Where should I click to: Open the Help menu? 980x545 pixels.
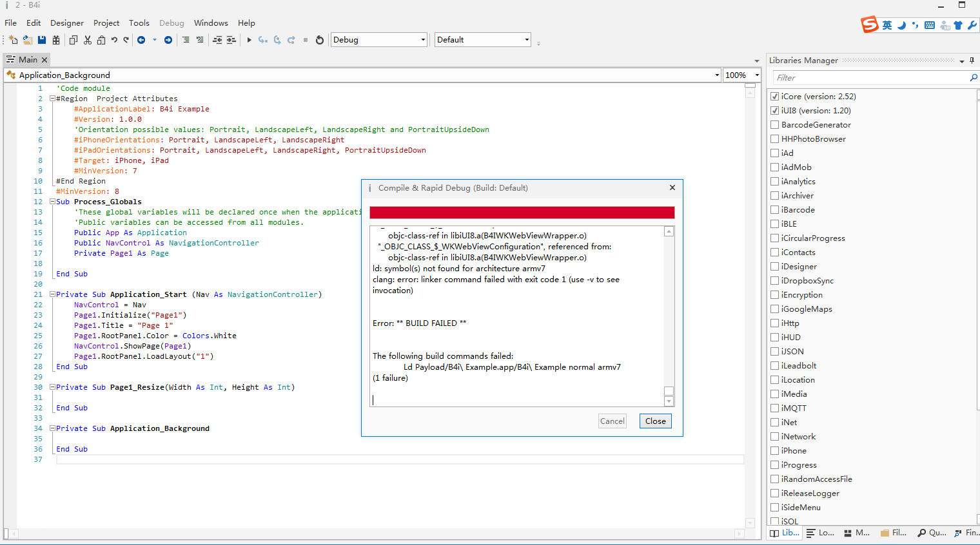pos(246,23)
